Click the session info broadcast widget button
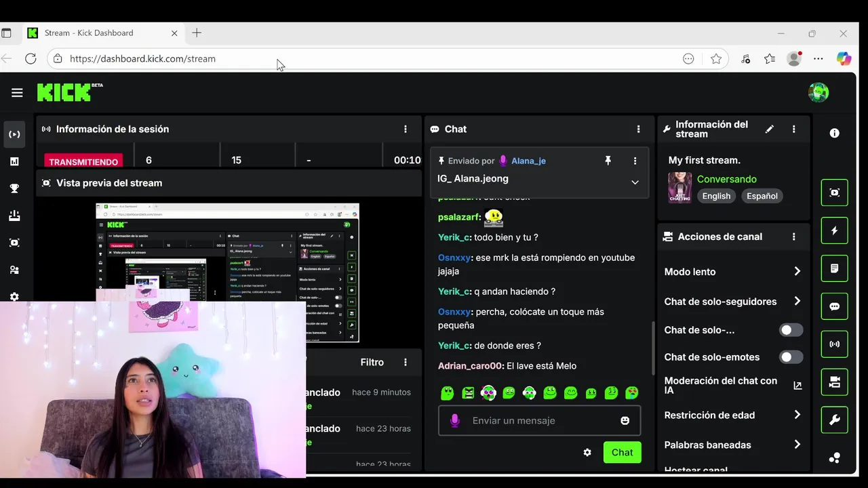The height and width of the screenshot is (488, 868). click(x=835, y=344)
